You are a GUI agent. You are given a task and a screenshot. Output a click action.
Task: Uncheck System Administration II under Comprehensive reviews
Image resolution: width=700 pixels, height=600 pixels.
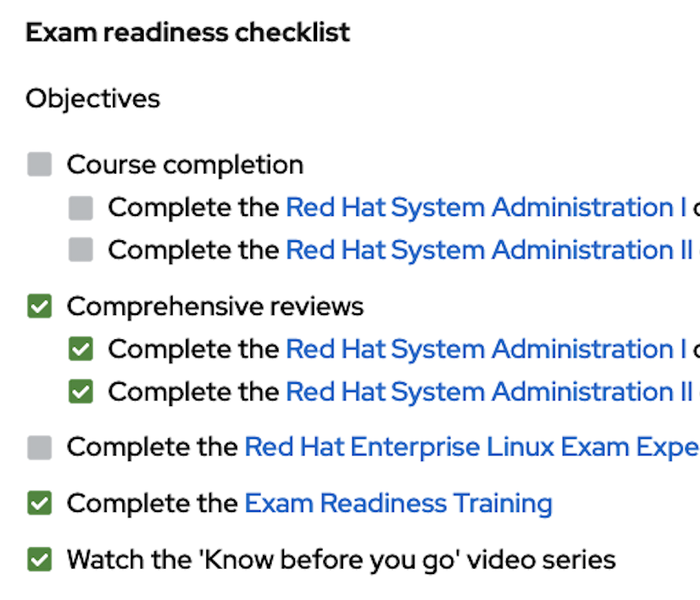[x=80, y=390]
